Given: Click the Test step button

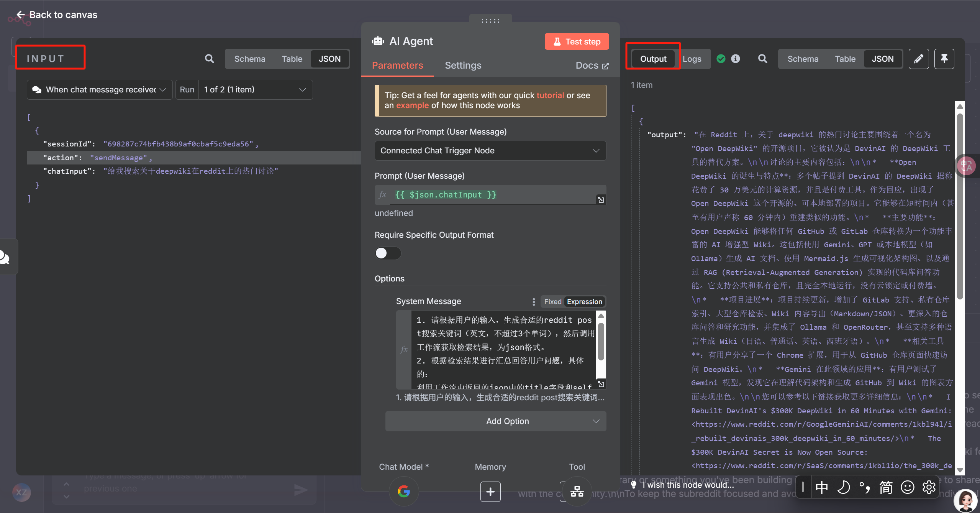Looking at the screenshot, I should (577, 41).
